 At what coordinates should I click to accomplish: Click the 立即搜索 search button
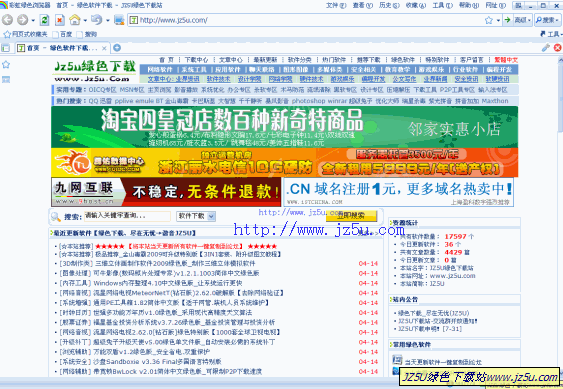click(x=351, y=216)
